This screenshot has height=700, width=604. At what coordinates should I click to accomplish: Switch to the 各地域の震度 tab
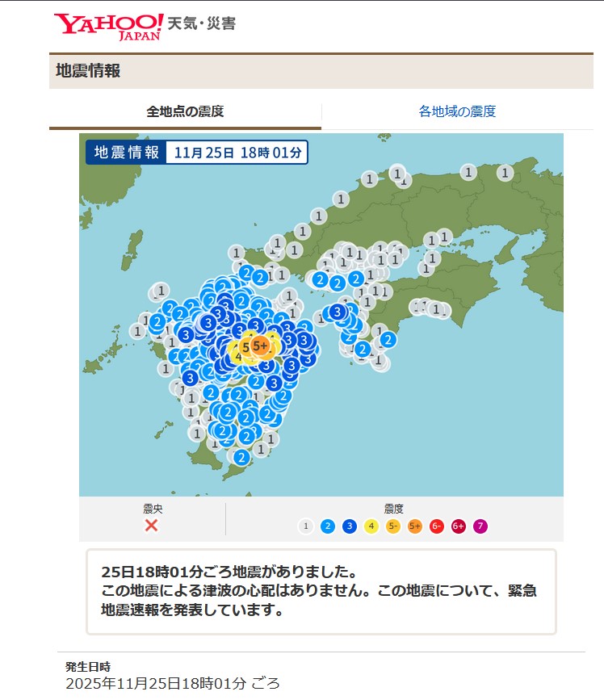(457, 111)
